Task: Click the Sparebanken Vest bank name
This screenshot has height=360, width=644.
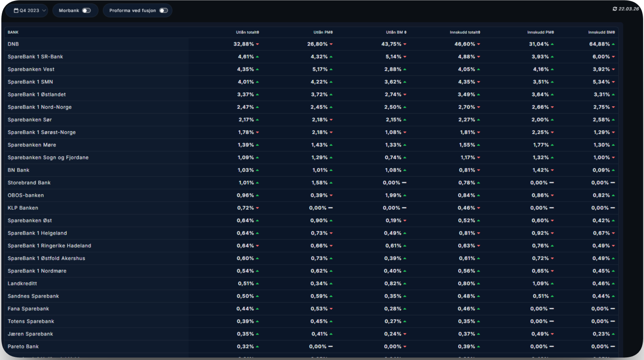Action: coord(31,69)
